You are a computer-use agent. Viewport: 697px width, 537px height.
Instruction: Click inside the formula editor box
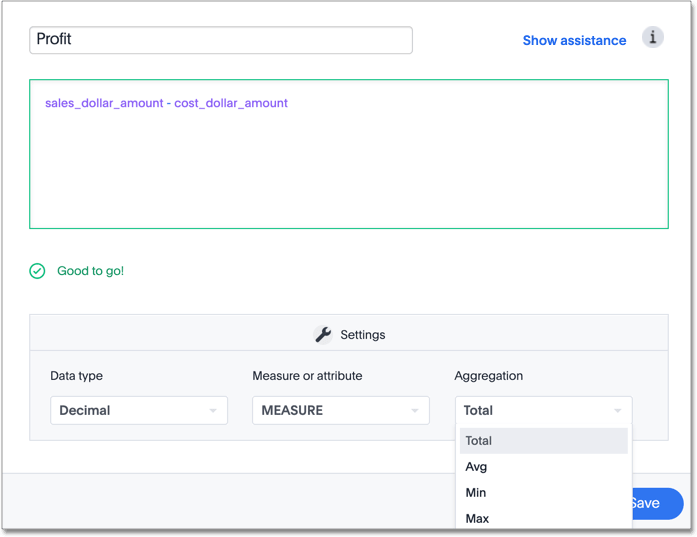pyautogui.click(x=349, y=154)
